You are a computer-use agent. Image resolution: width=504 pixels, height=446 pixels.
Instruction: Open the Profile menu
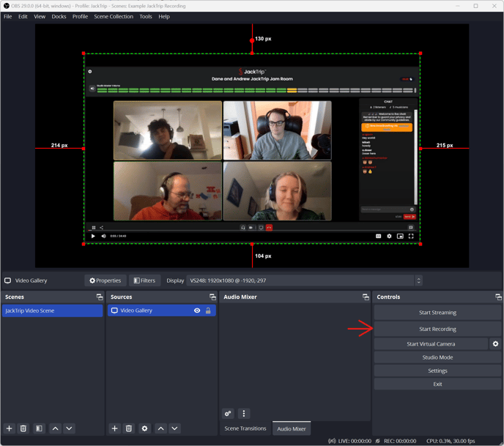(80, 16)
